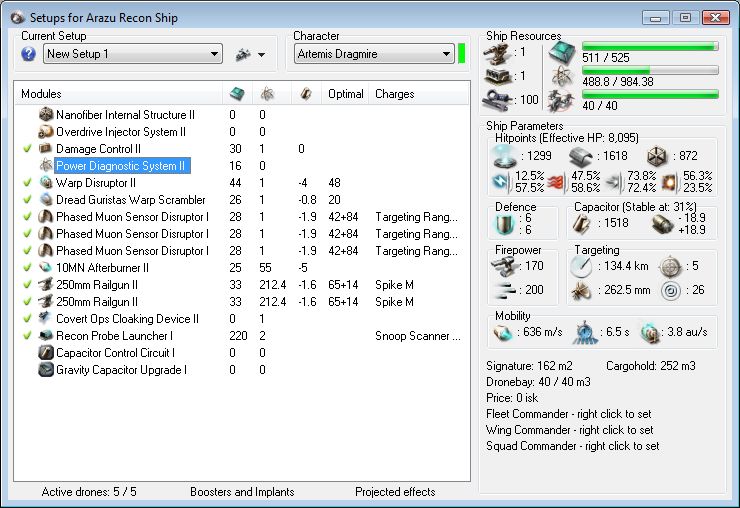Toggle the Dread Guristas Warp Scrambler checkmark
740x508 pixels.
click(27, 199)
